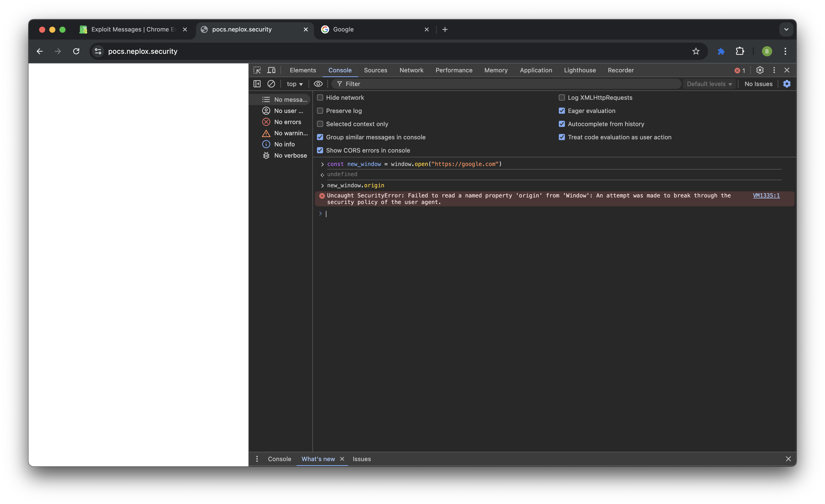Switch to the Network tab
The height and width of the screenshot is (504, 825).
pyautogui.click(x=411, y=70)
